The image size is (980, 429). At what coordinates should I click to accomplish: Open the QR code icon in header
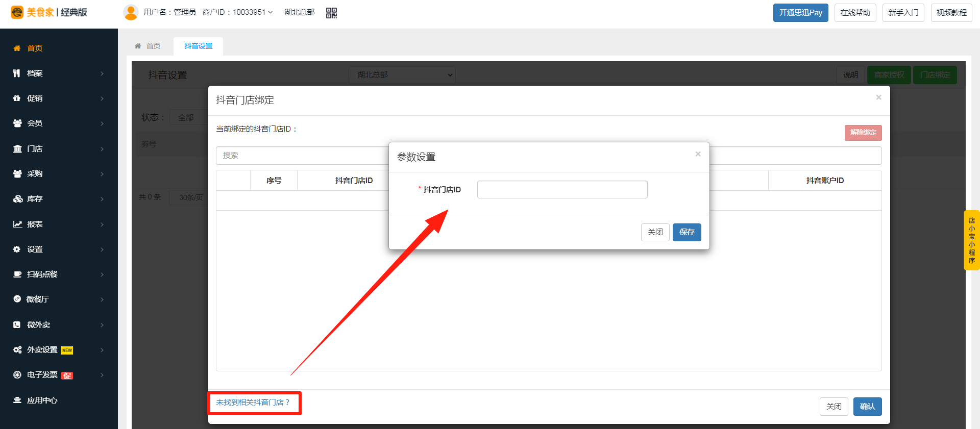(331, 13)
